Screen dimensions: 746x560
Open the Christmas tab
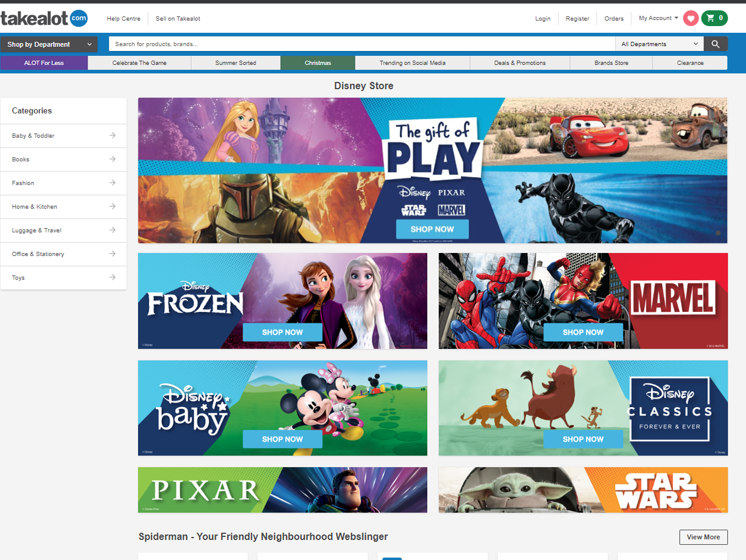pos(318,62)
